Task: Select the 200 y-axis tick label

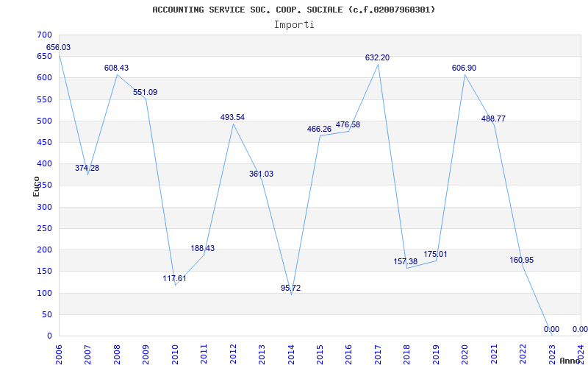Action: tap(44, 250)
